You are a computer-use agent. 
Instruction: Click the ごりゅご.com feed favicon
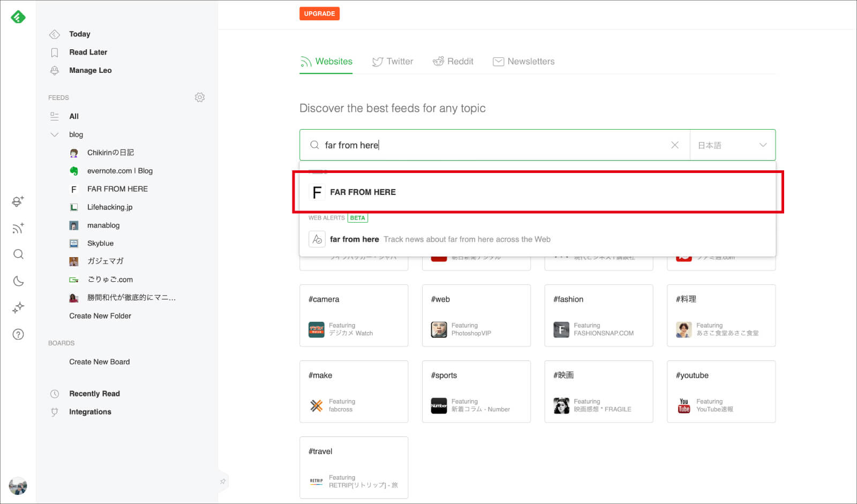tap(74, 280)
